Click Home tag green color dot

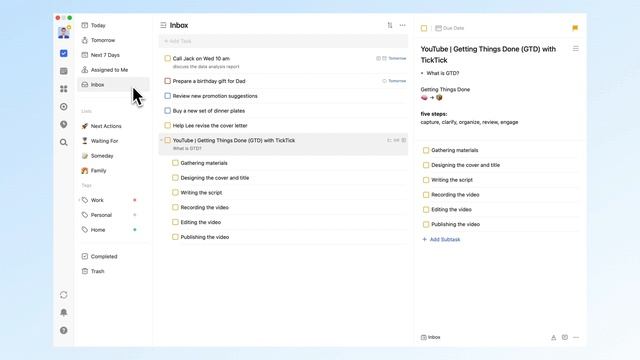click(x=135, y=230)
